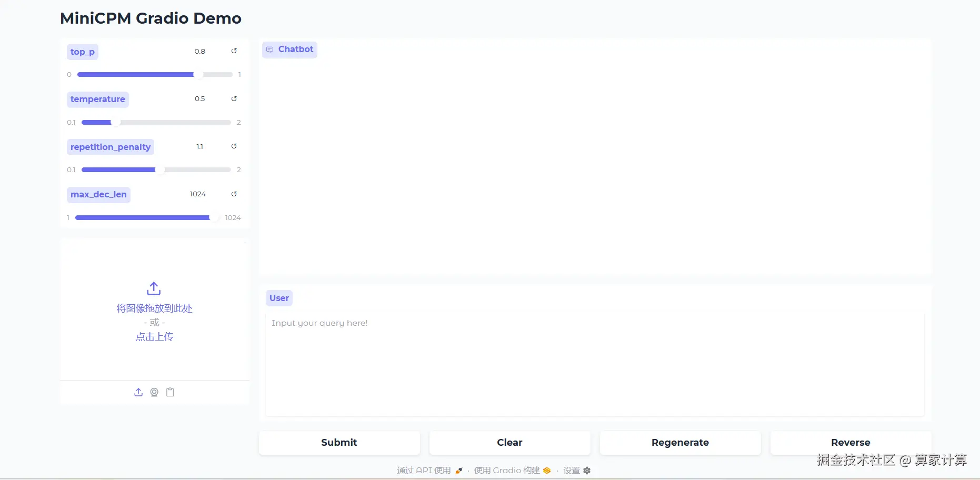This screenshot has height=480, width=980.
Task: Focus the repetition_penalty value field showing 1.1
Action: tap(200, 146)
